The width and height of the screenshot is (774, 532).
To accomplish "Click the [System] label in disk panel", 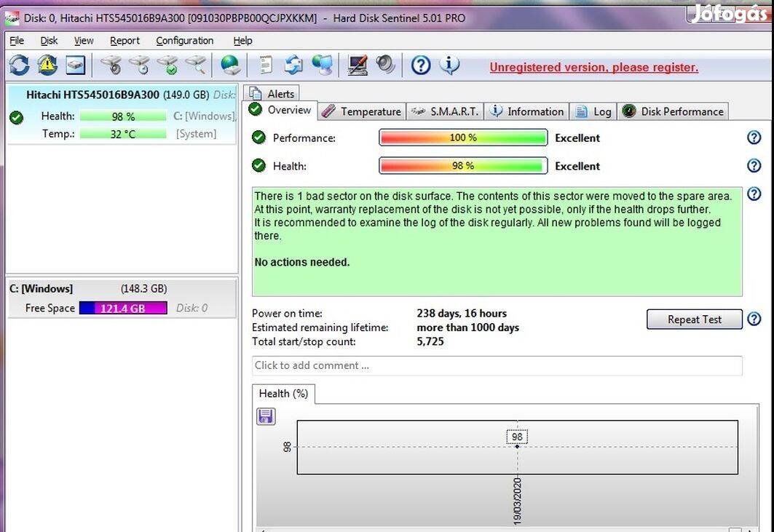I will click(196, 134).
